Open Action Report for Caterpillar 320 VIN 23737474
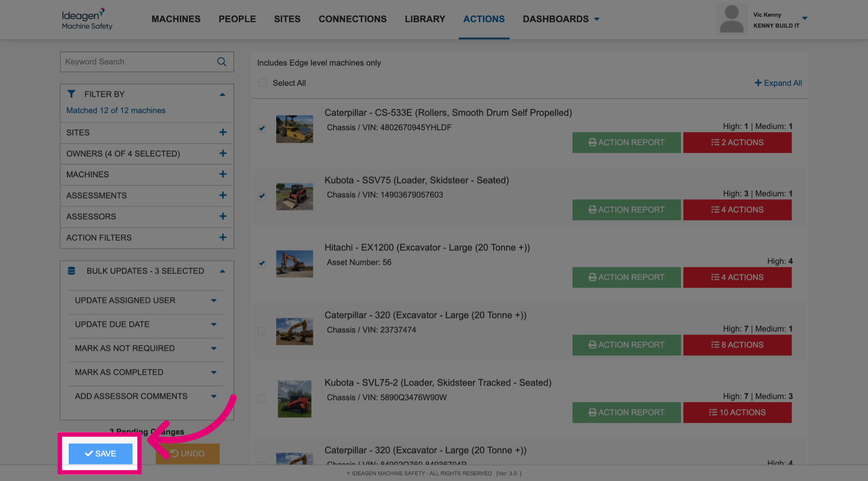 click(x=627, y=345)
